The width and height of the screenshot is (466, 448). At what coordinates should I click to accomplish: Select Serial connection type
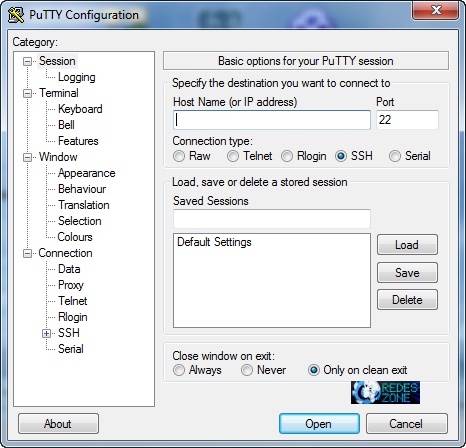(395, 156)
